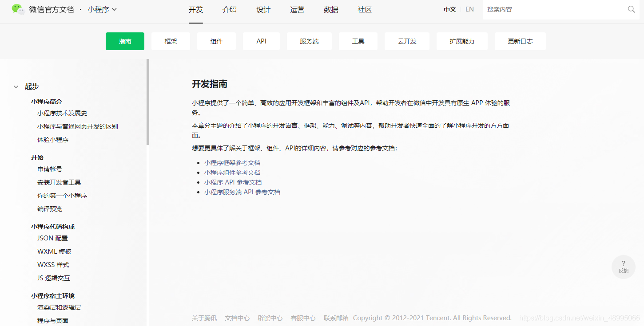Open the 介绍 top tab
This screenshot has width=644, height=326.
point(230,10)
